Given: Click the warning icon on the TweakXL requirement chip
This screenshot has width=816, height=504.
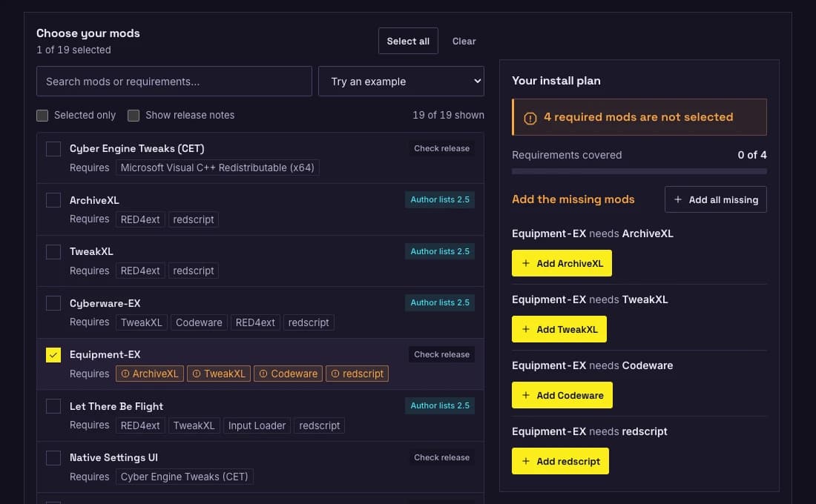Looking at the screenshot, I should (x=197, y=374).
